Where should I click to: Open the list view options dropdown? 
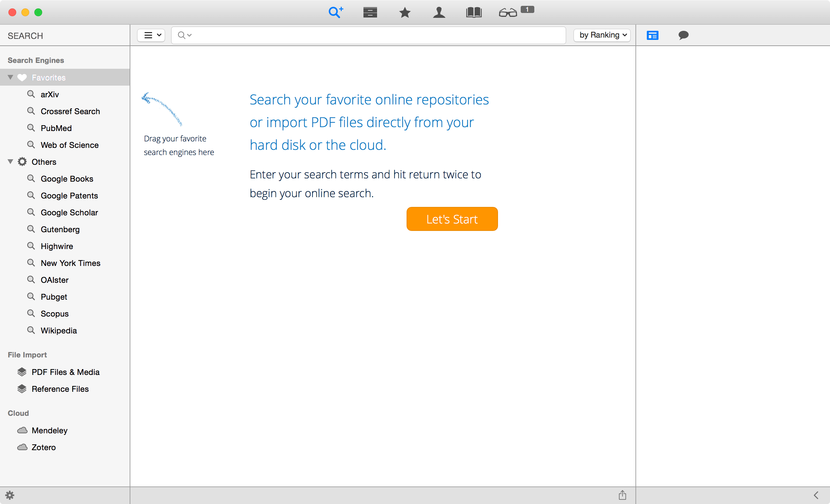[x=151, y=35]
